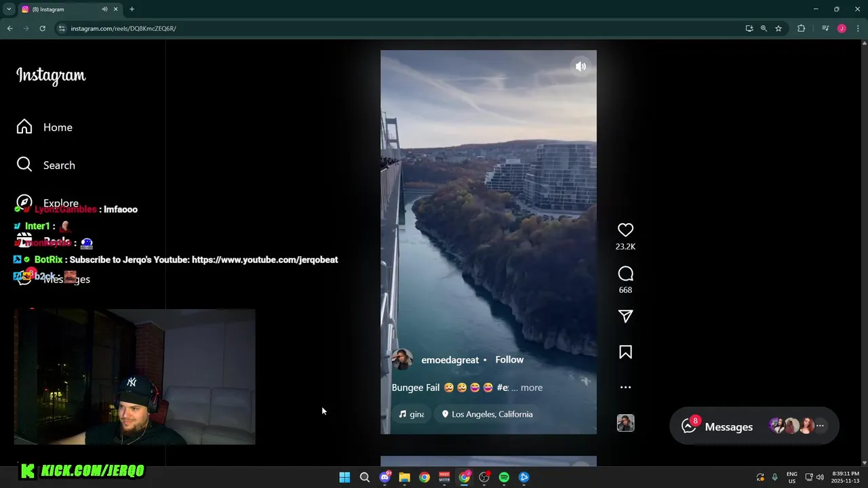Screen dimensions: 868x488
Task: Open the Windows Start menu
Action: coord(344,477)
